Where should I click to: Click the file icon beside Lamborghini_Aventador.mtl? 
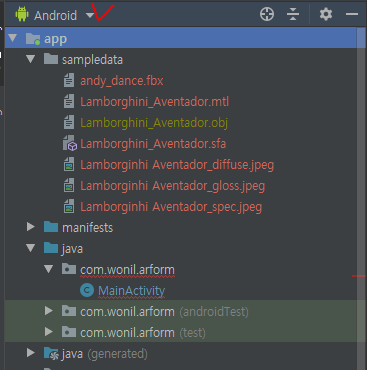pos(69,102)
